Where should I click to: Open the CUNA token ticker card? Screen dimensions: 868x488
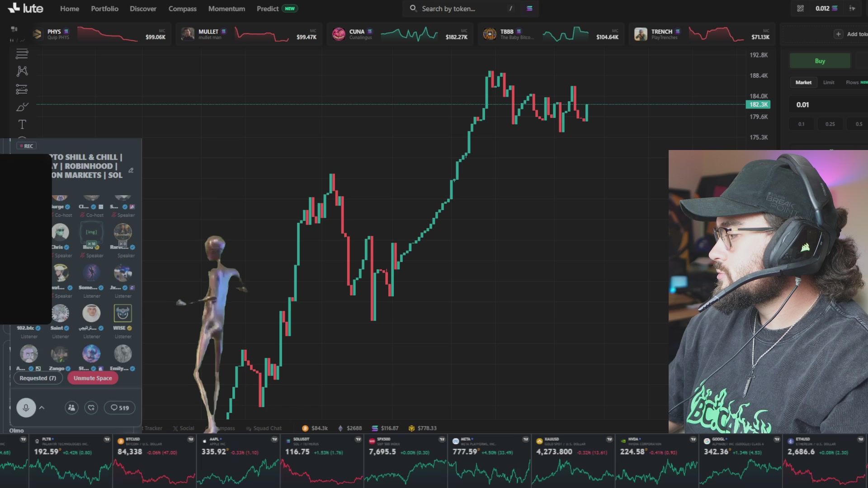[x=401, y=34]
